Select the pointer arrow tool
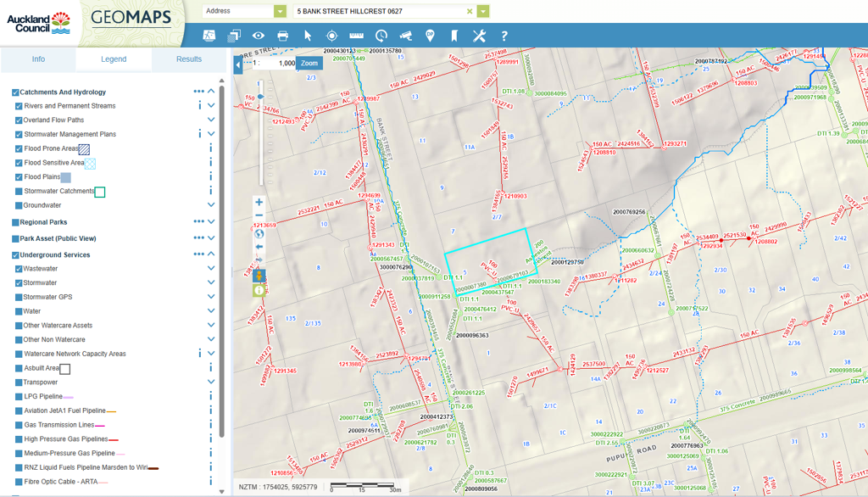The height and width of the screenshot is (497, 868). [308, 36]
